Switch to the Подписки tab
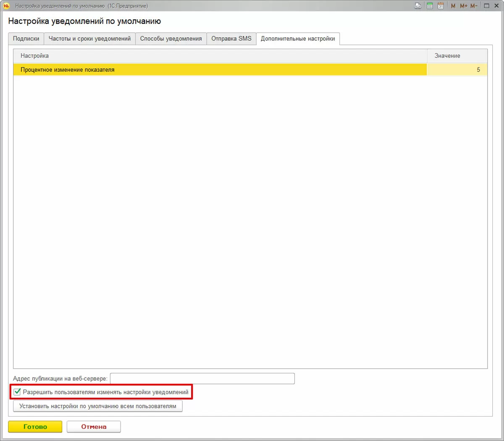 tap(26, 39)
